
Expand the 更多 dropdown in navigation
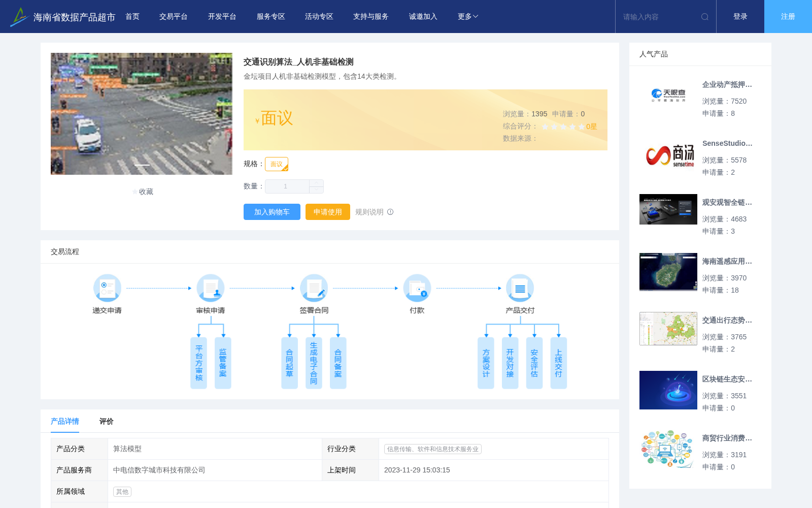468,17
